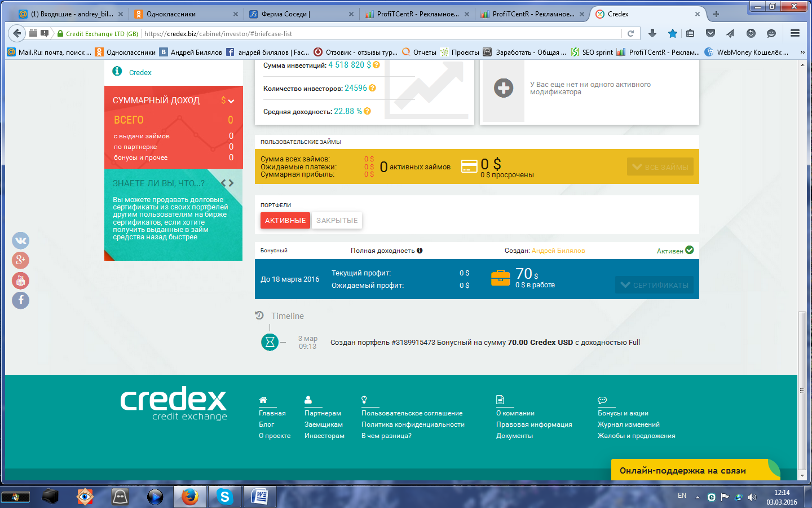Open О компании footer link

pos(515,413)
